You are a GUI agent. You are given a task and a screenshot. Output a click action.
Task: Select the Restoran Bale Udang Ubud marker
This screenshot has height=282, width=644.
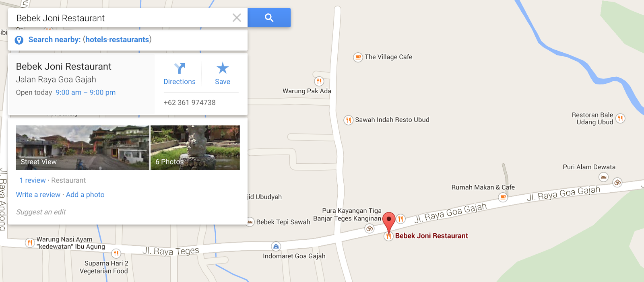[621, 118]
